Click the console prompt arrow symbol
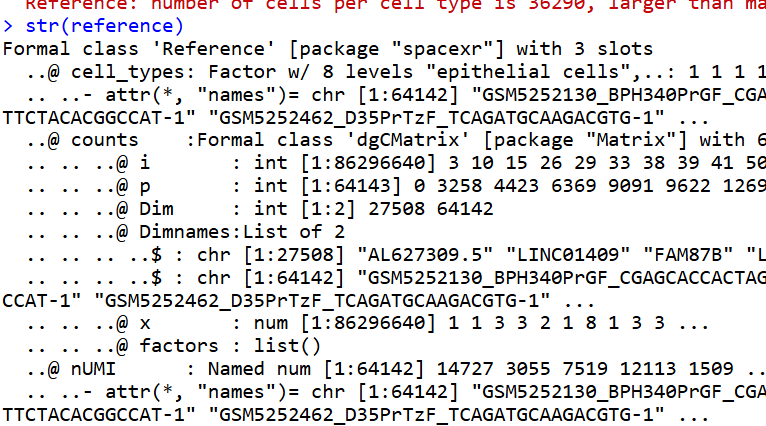 point(8,26)
